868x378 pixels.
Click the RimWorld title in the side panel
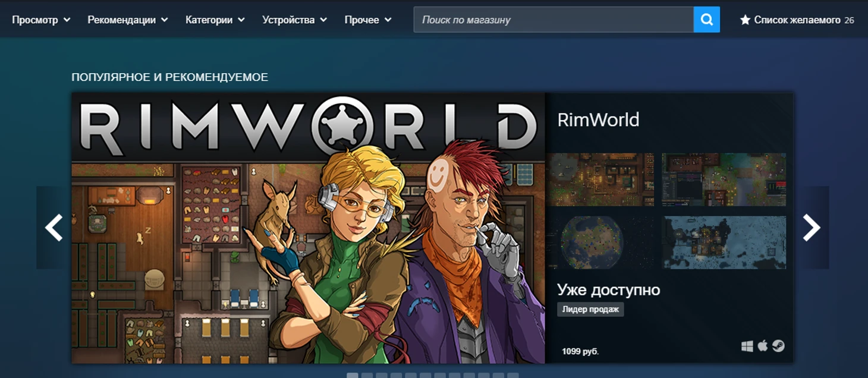click(598, 120)
